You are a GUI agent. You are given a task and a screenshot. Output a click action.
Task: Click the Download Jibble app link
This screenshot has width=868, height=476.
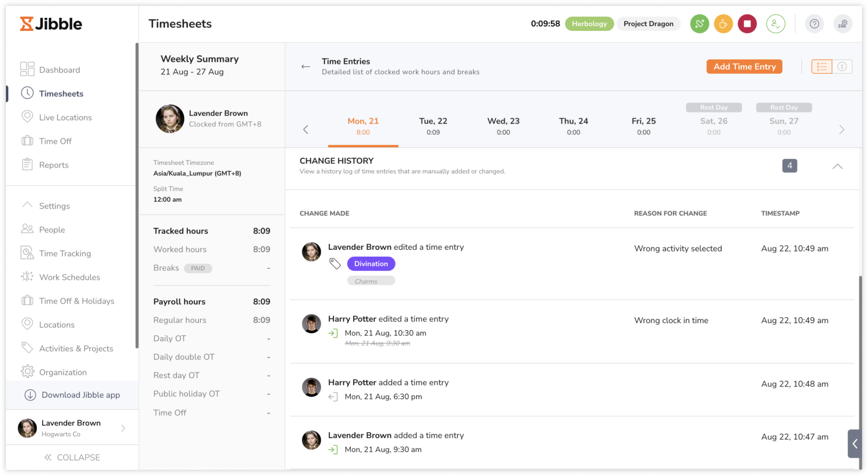pyautogui.click(x=81, y=395)
